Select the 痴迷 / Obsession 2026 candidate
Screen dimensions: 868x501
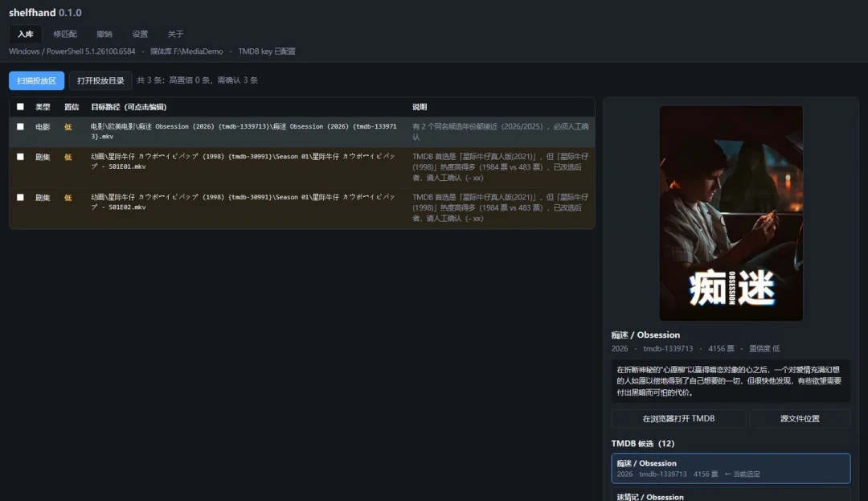click(x=731, y=468)
